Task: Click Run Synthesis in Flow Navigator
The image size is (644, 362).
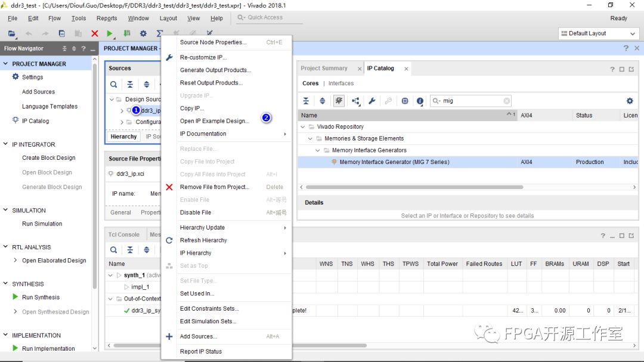Action: [41, 297]
